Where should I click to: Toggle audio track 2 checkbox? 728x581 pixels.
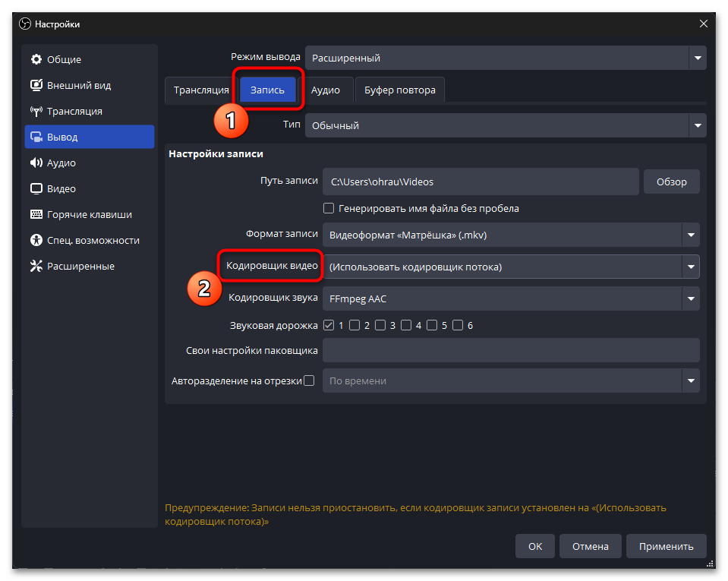click(355, 325)
